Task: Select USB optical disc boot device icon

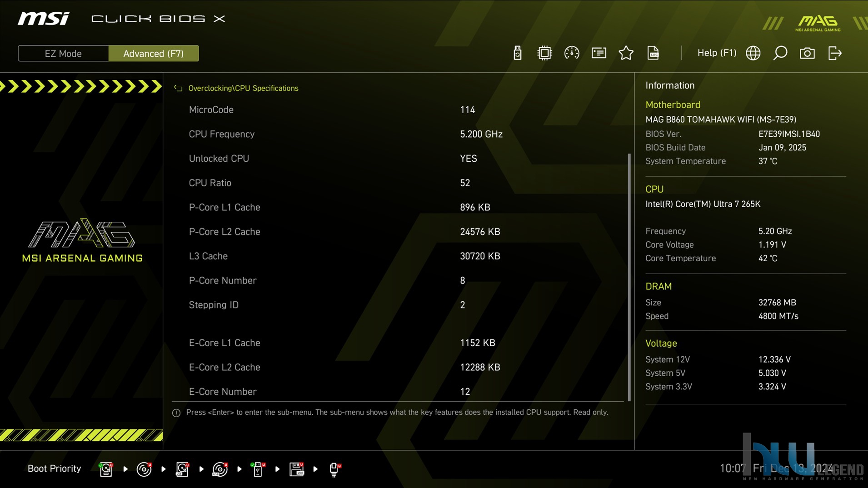Action: [220, 469]
